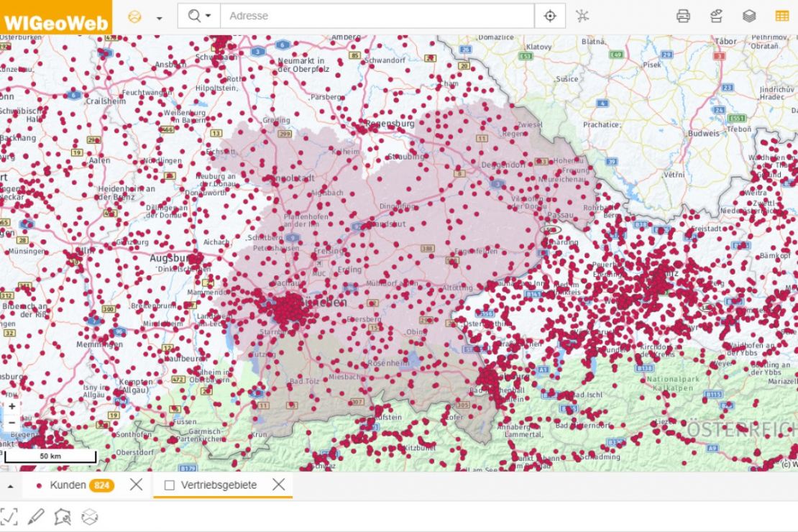This screenshot has height=532, width=798.
Task: Click the 824 count badge on Kunden
Action: click(x=102, y=485)
